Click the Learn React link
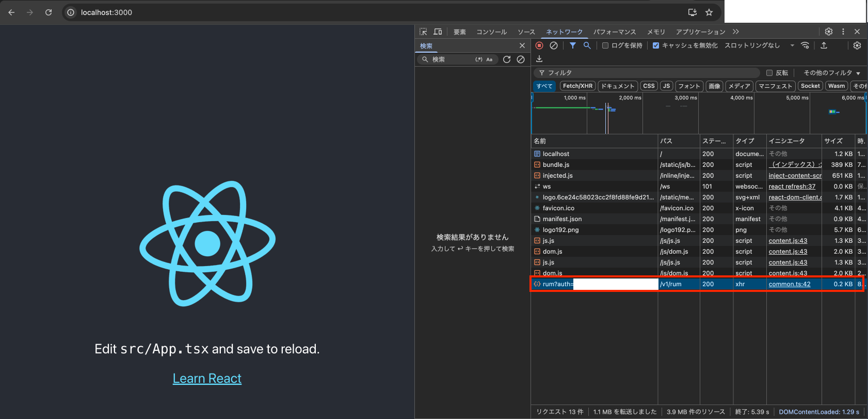 point(207,379)
